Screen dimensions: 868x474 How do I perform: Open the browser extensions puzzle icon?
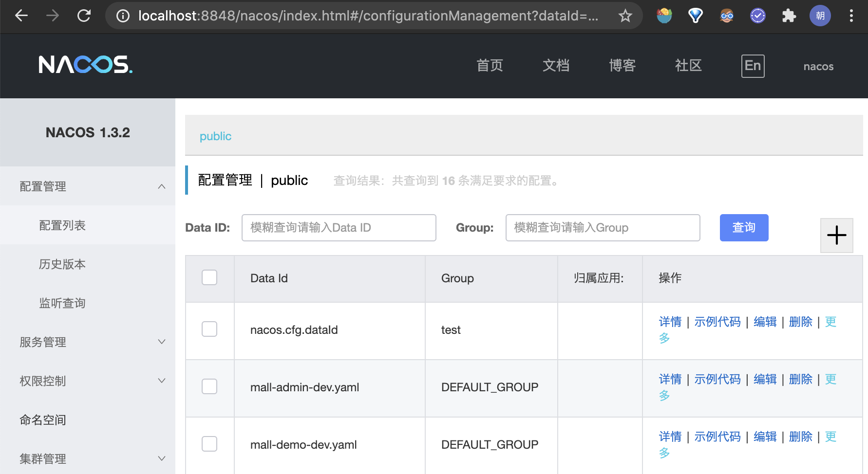(789, 16)
